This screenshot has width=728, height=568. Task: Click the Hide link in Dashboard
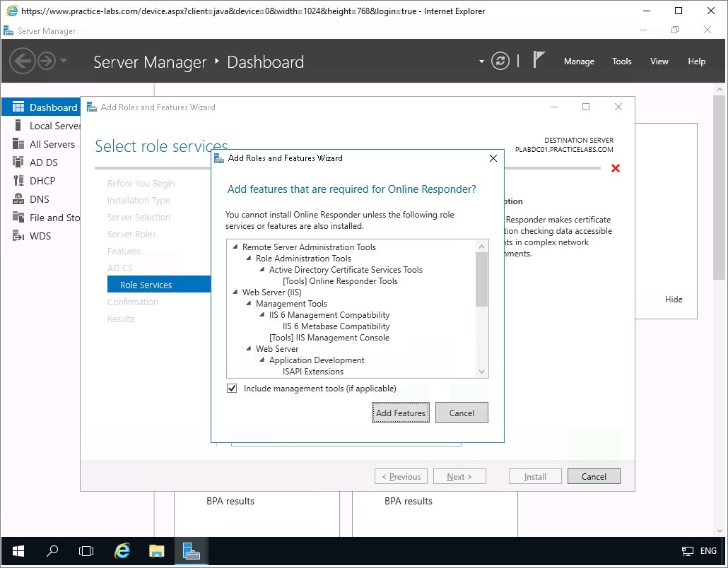673,300
